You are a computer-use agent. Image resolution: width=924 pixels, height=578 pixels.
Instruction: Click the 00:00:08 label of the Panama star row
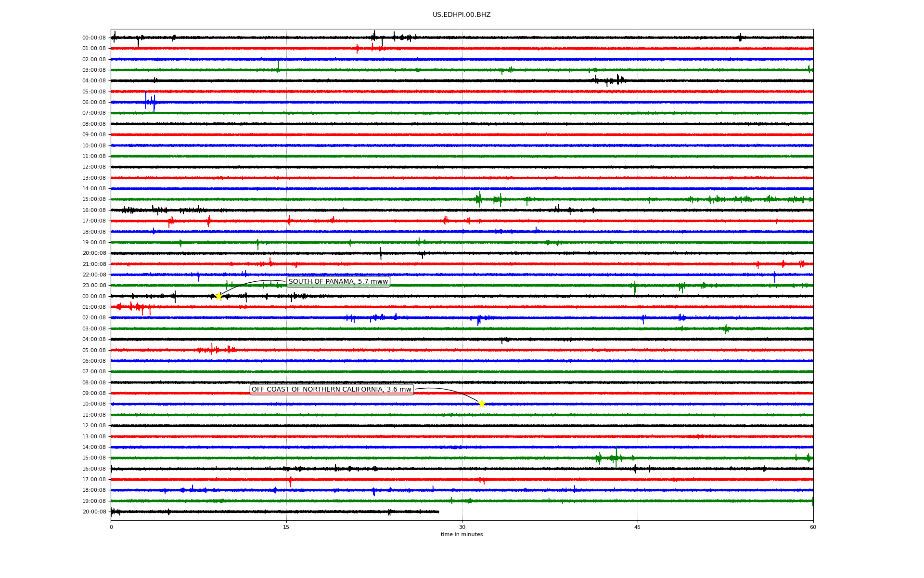pyautogui.click(x=94, y=296)
